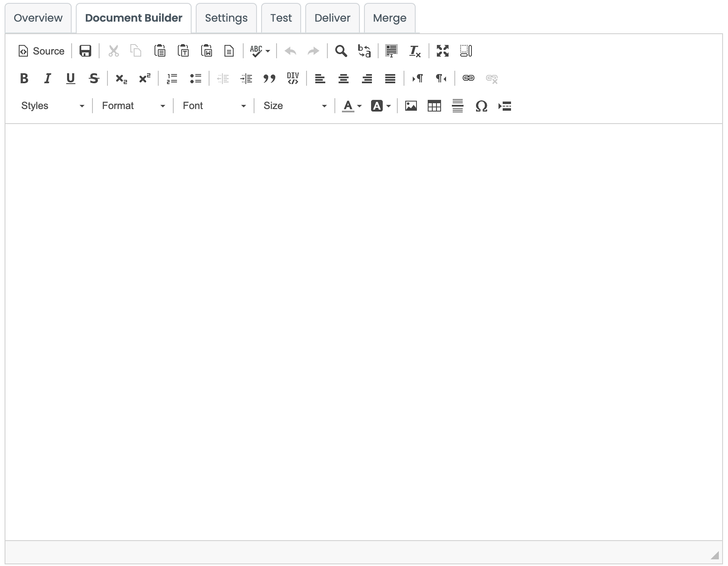Toggle Maximize editor view
This screenshot has width=728, height=566.
click(443, 51)
